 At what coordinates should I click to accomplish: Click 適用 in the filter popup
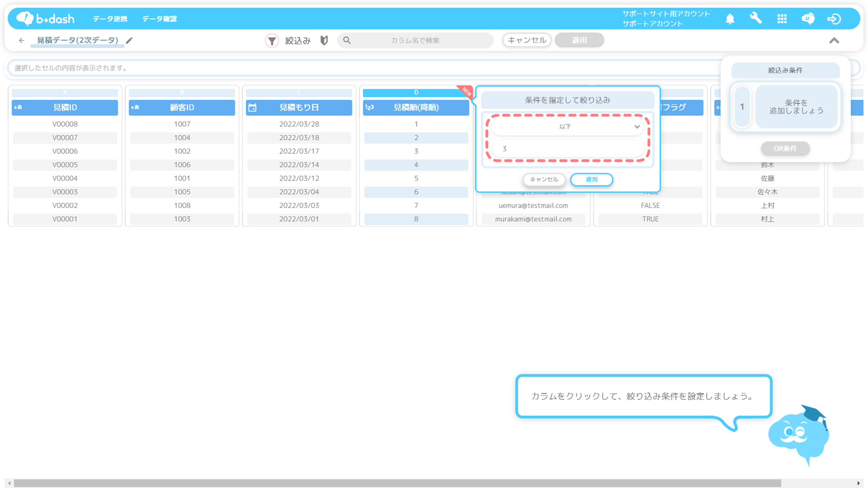coord(592,179)
